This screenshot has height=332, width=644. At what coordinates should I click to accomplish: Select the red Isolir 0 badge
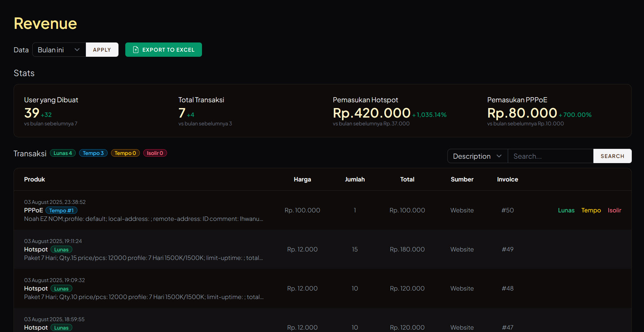(x=155, y=153)
